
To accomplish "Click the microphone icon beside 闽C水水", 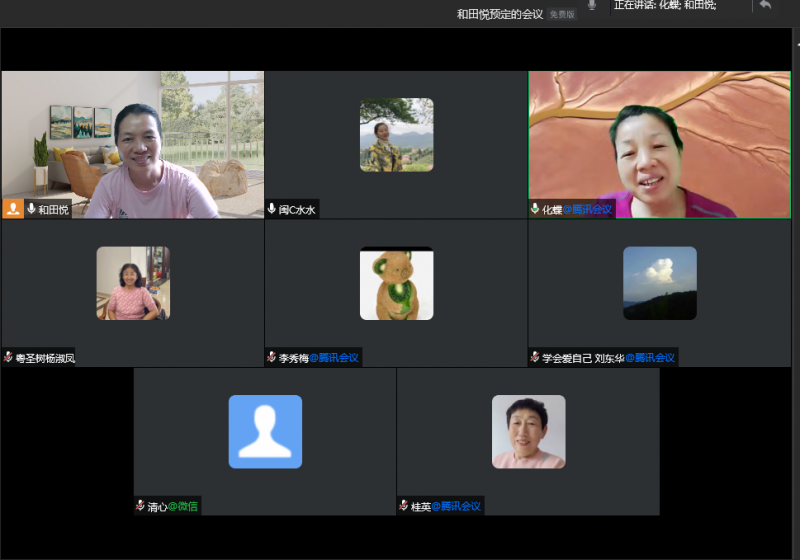I will pos(272,209).
